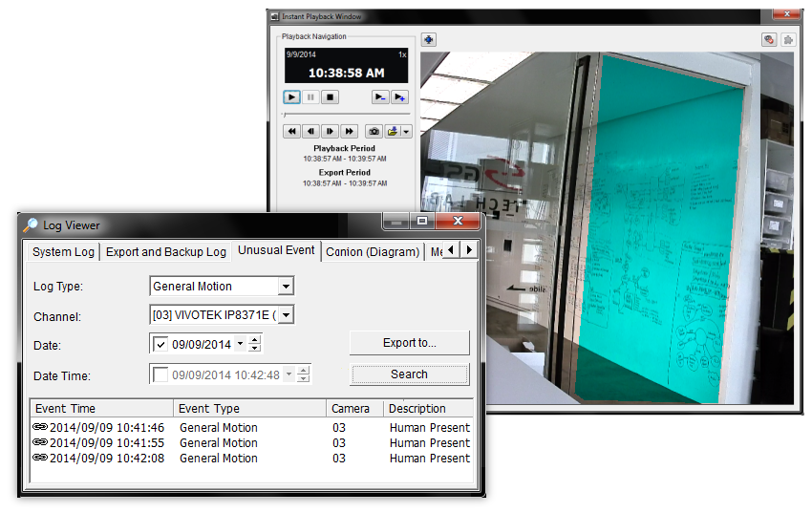The image size is (812, 513).
Task: Expand the Channel dropdown list
Action: click(285, 315)
